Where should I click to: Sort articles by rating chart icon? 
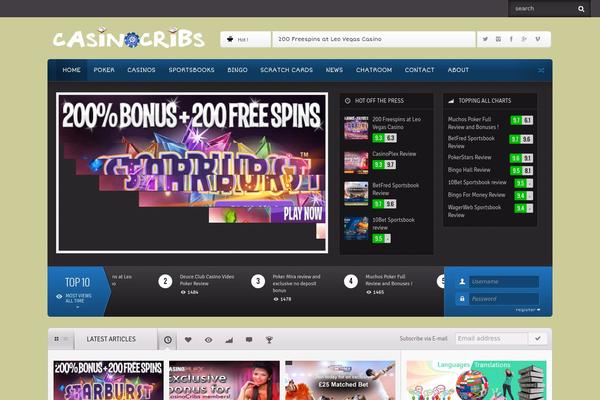(x=229, y=340)
